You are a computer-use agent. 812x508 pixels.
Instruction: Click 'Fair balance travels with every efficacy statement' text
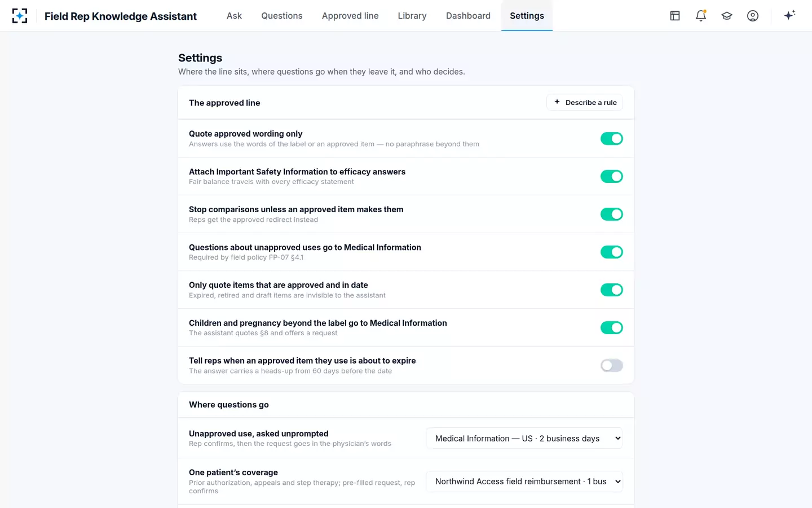click(271, 182)
